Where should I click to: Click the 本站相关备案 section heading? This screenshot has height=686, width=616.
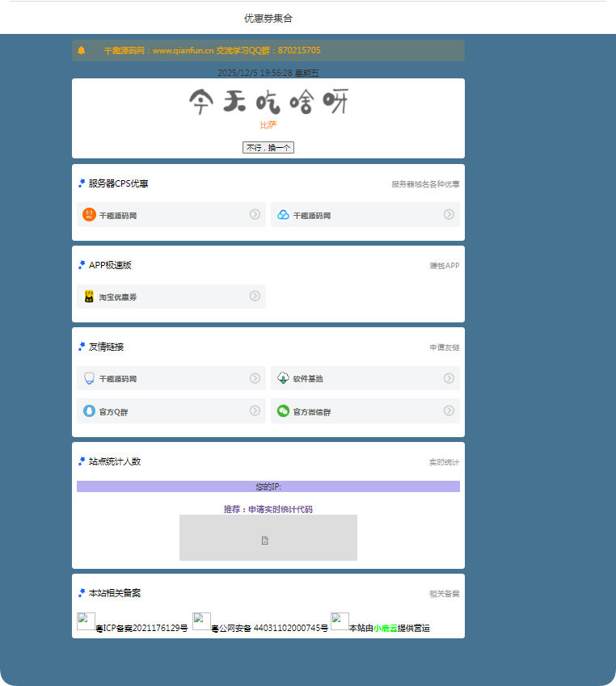(x=115, y=593)
